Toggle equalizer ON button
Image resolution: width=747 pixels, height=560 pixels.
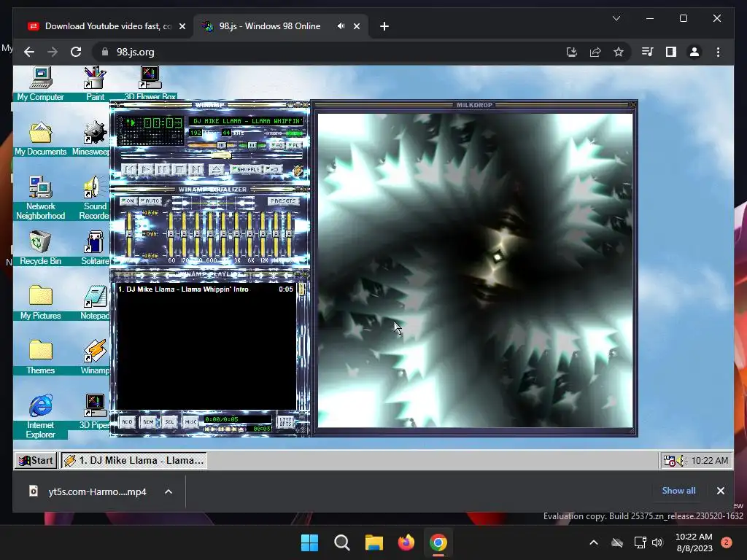[128, 201]
